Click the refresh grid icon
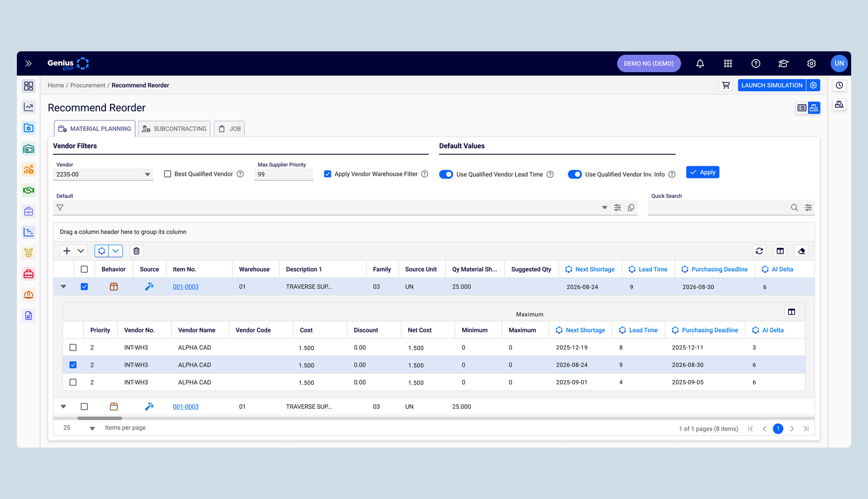 (759, 251)
